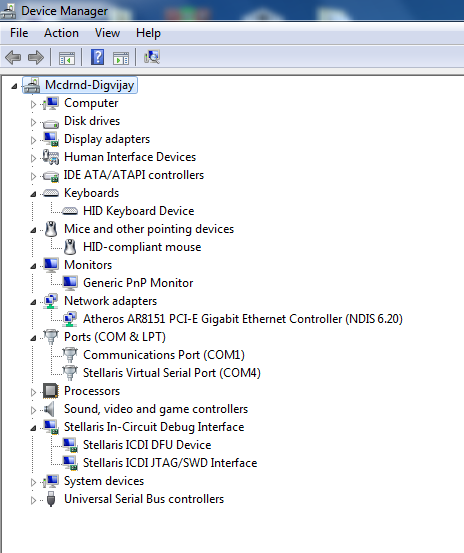Image resolution: width=464 pixels, height=553 pixels.
Task: Click Mice and other pointing devices icon
Action: click(x=51, y=229)
